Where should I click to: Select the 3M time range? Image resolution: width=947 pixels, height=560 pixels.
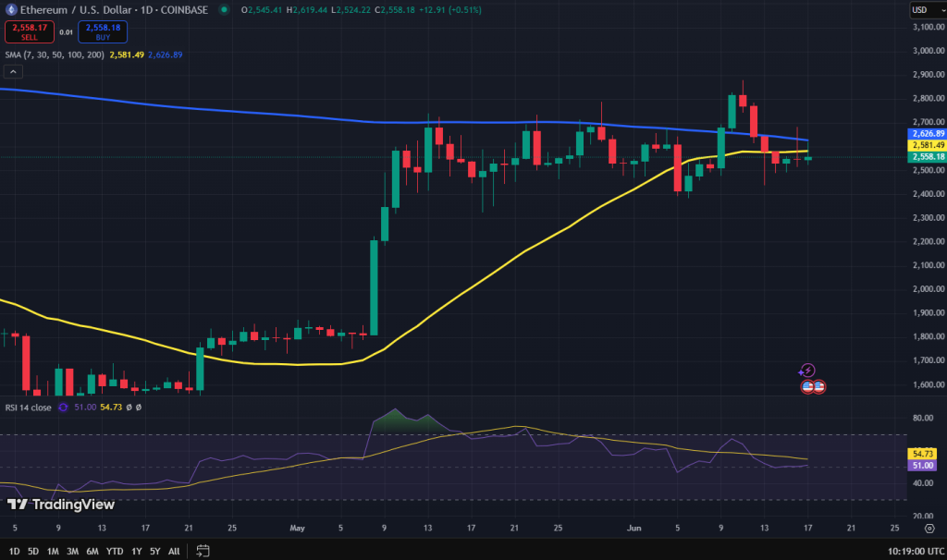tap(72, 551)
